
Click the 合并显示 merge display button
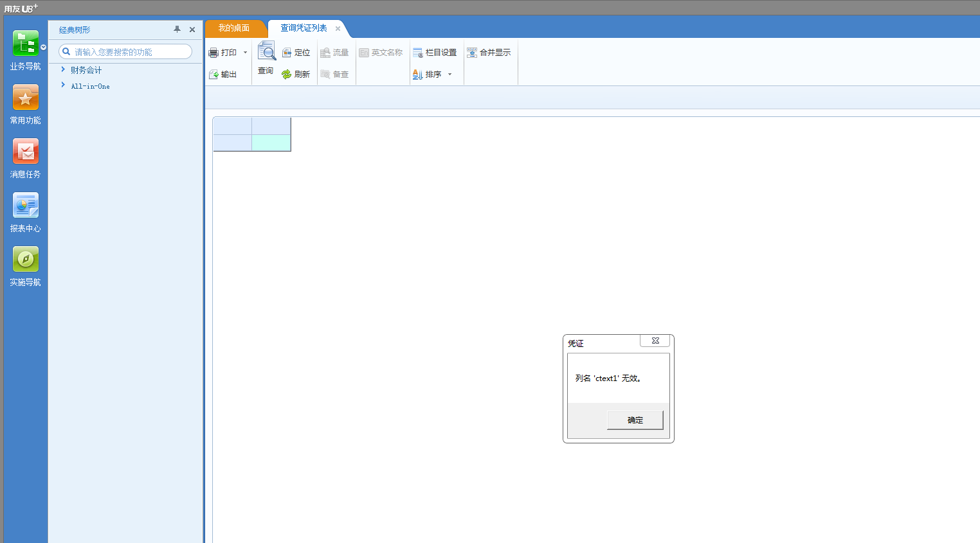coord(489,53)
